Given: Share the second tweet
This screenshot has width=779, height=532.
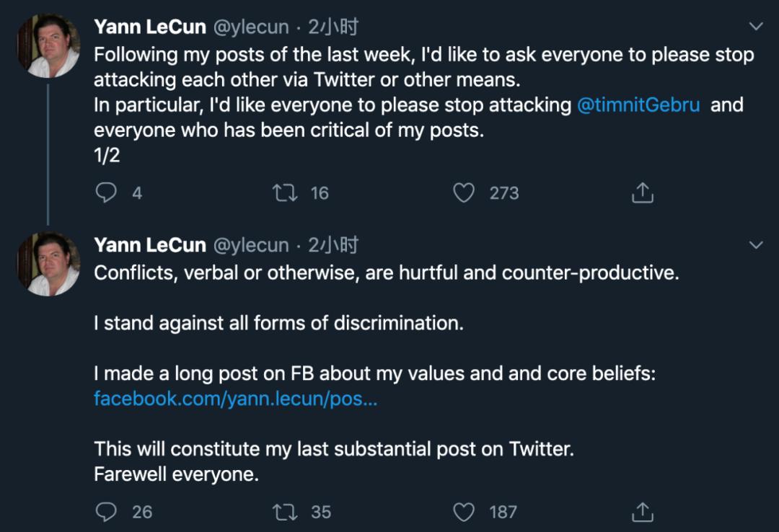Looking at the screenshot, I should click(x=642, y=512).
